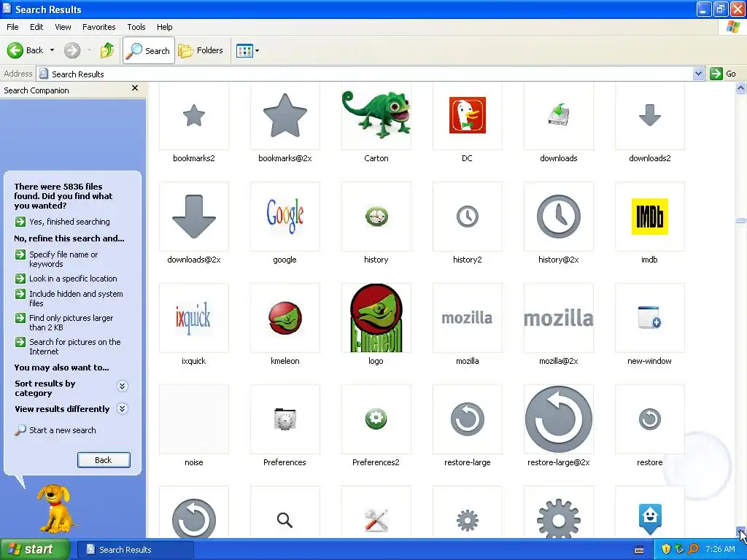747x560 pixels.
Task: Select the history green clock file
Action: 376,217
